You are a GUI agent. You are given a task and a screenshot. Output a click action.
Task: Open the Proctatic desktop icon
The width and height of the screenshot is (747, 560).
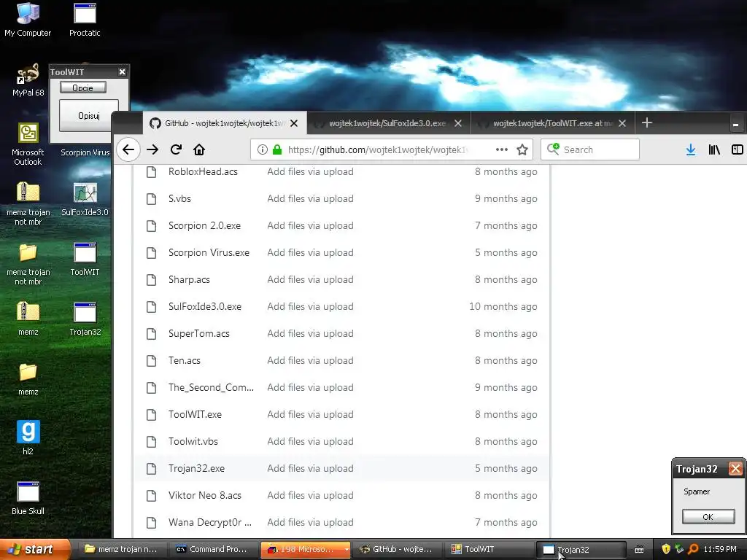point(85,19)
